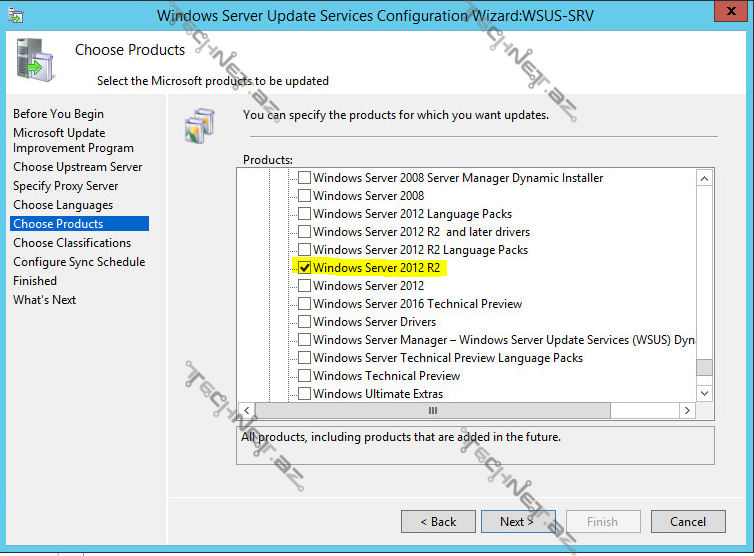
Task: Check Windows Server 2016 Technical Preview
Action: (x=305, y=304)
